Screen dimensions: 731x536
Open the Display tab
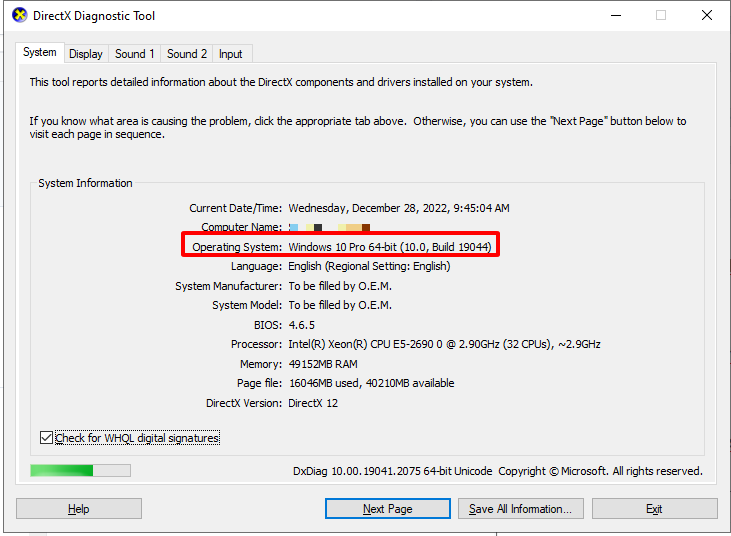[86, 54]
